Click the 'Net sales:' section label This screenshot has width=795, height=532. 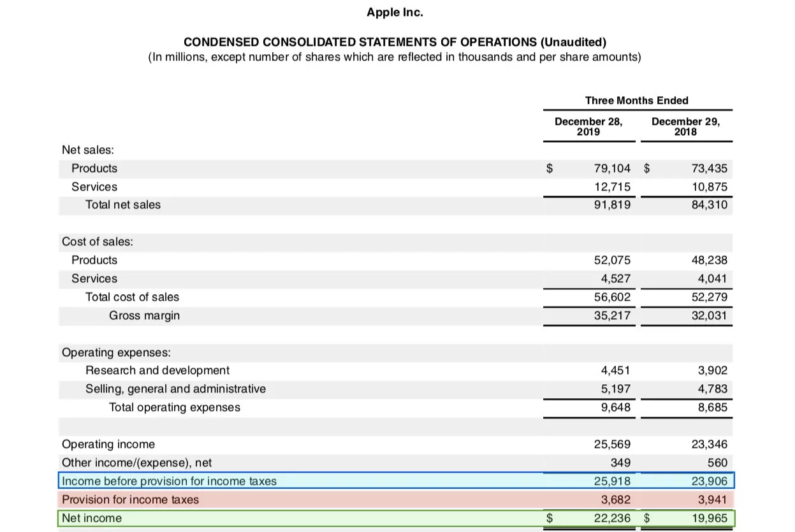coord(88,150)
